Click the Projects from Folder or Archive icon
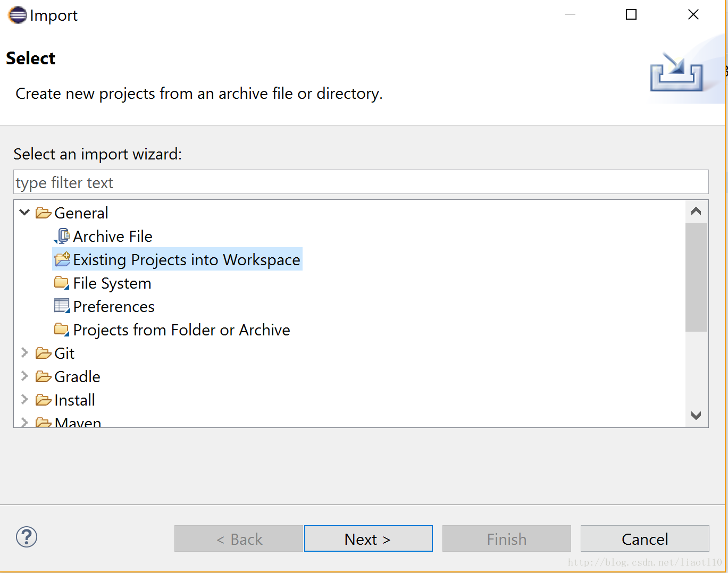 62,330
